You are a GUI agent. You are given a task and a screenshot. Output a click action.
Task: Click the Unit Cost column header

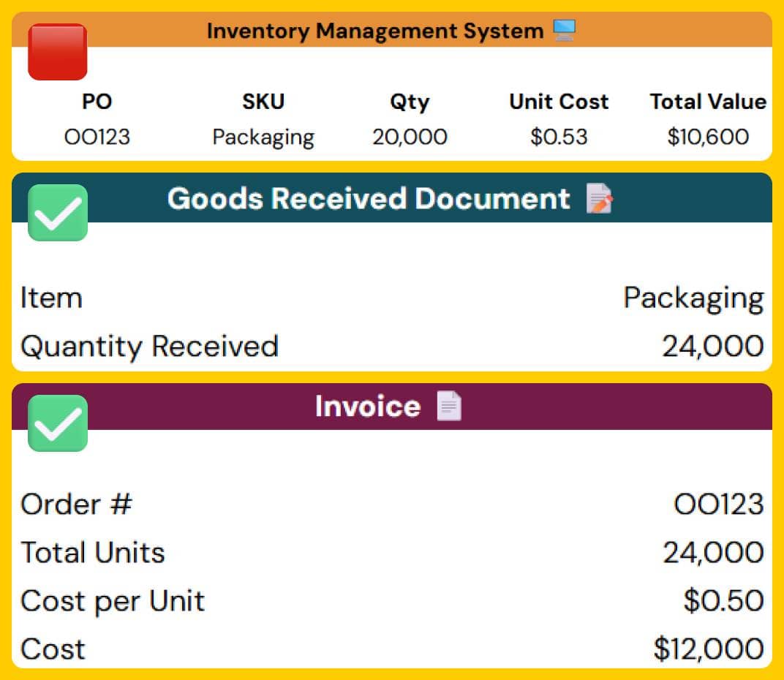point(559,102)
